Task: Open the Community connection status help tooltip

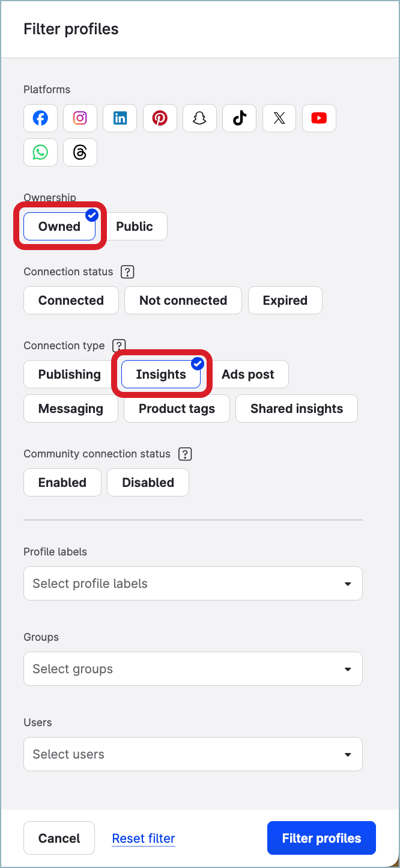Action: point(185,454)
